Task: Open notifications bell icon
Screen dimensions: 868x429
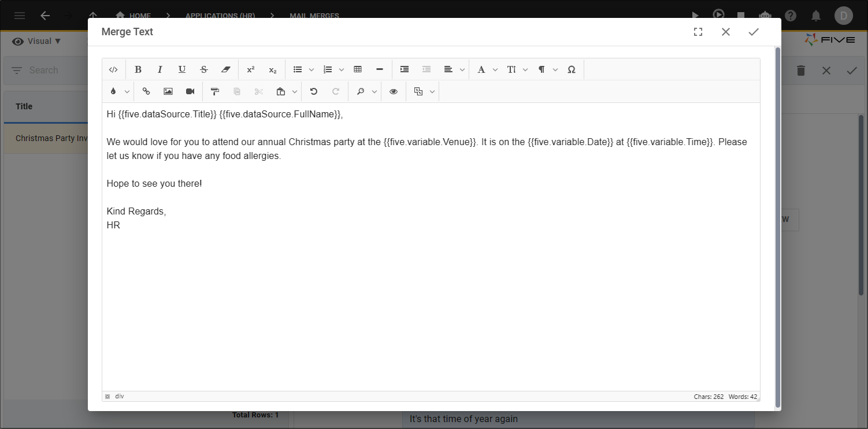Action: click(x=816, y=16)
